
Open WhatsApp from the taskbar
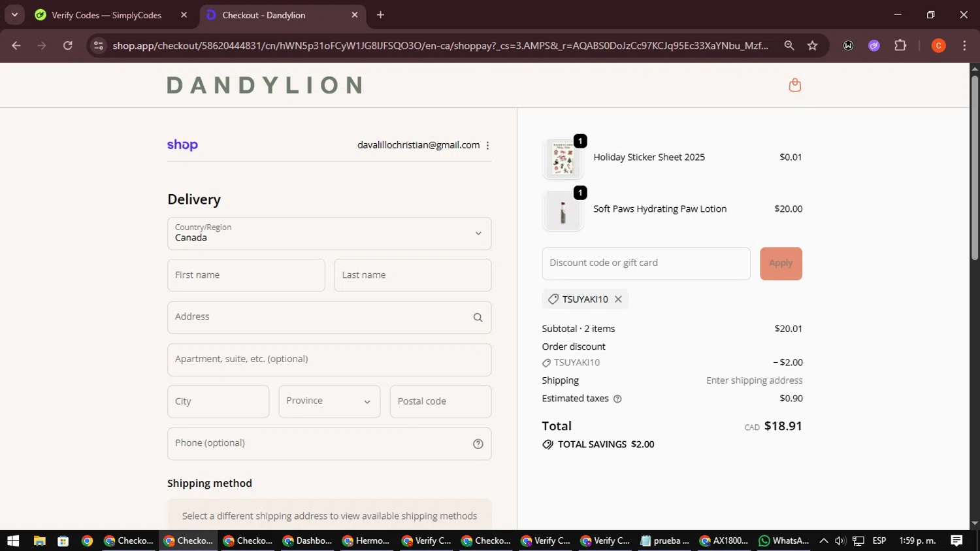(x=783, y=541)
